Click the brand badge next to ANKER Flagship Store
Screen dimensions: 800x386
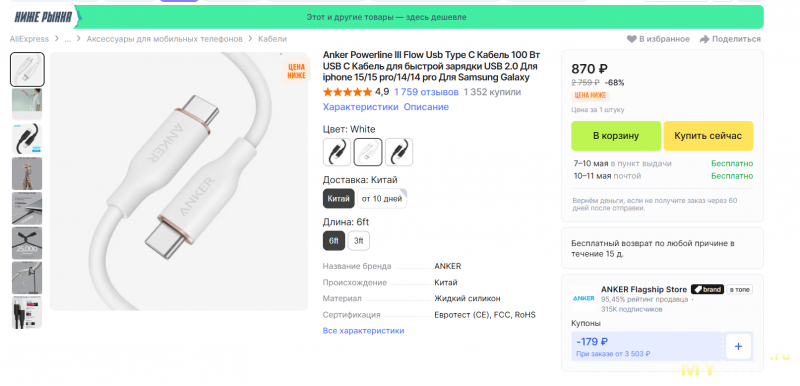pyautogui.click(x=707, y=290)
